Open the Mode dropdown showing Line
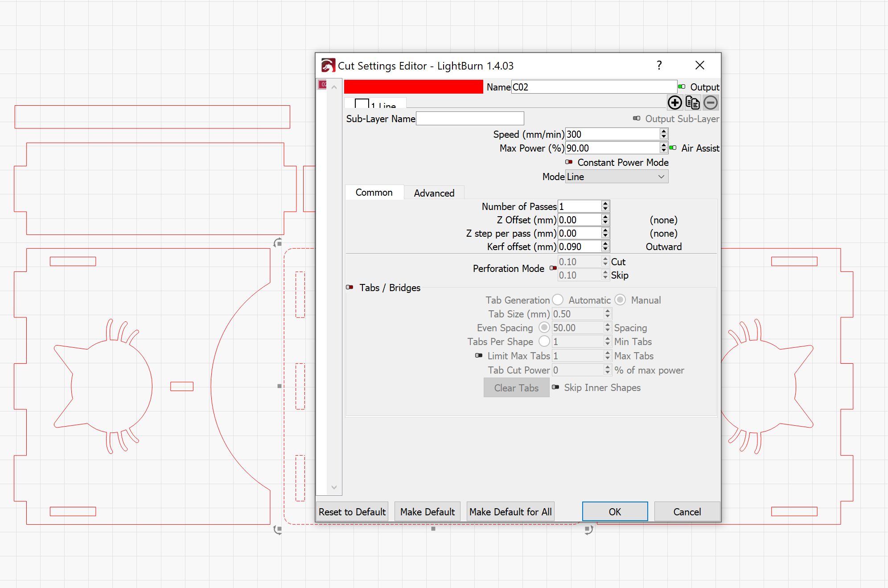Screen dimensions: 888x588 click(617, 177)
